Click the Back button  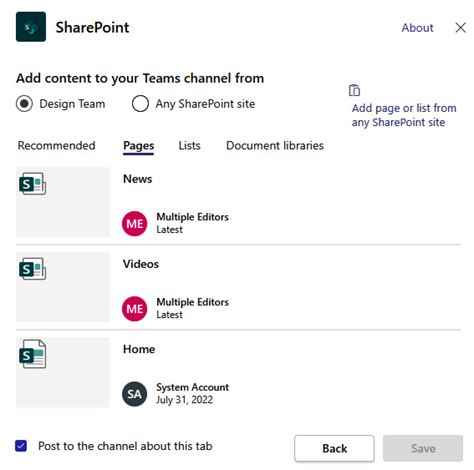point(334,448)
